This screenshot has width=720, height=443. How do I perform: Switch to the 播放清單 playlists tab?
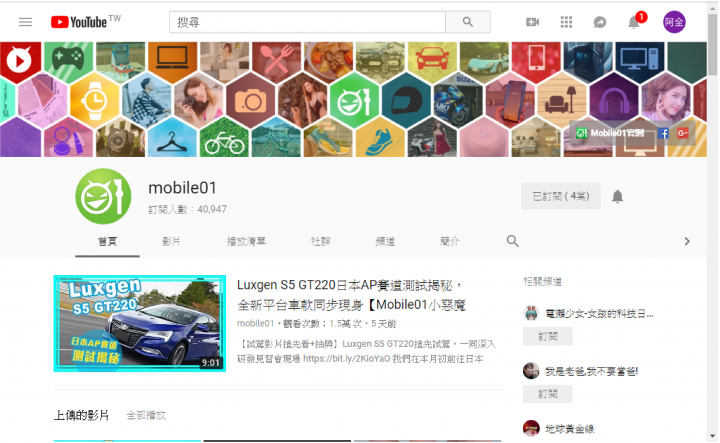[246, 241]
